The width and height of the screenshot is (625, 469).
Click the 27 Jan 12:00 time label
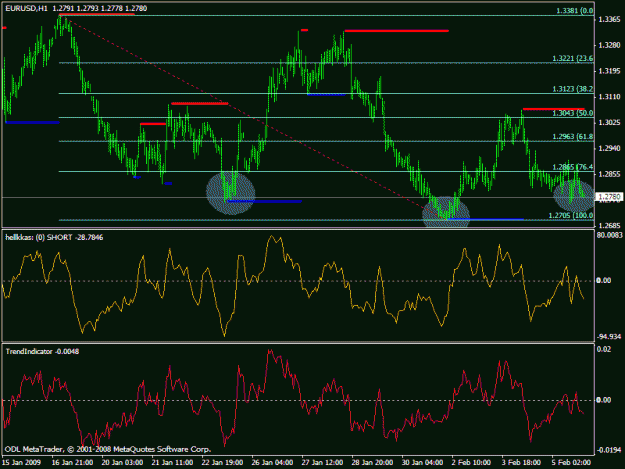click(x=322, y=463)
